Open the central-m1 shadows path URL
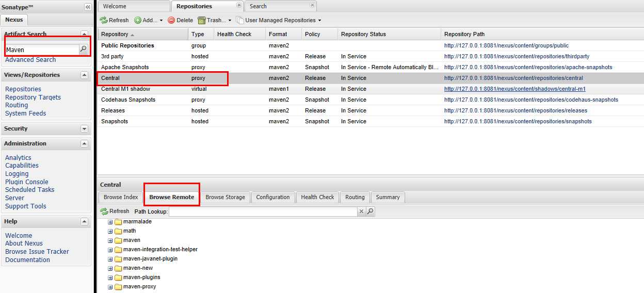 [x=515, y=89]
